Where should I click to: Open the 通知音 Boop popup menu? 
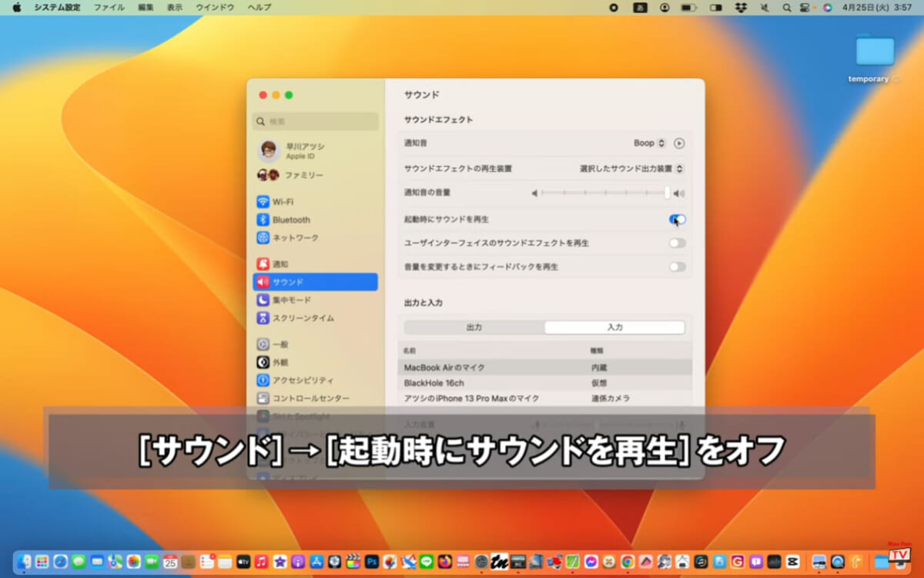tap(650, 143)
